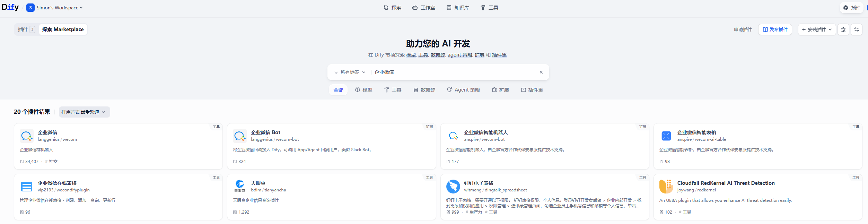Click the blue S workspace avatar
Image resolution: width=868 pixels, height=224 pixels.
[x=30, y=8]
